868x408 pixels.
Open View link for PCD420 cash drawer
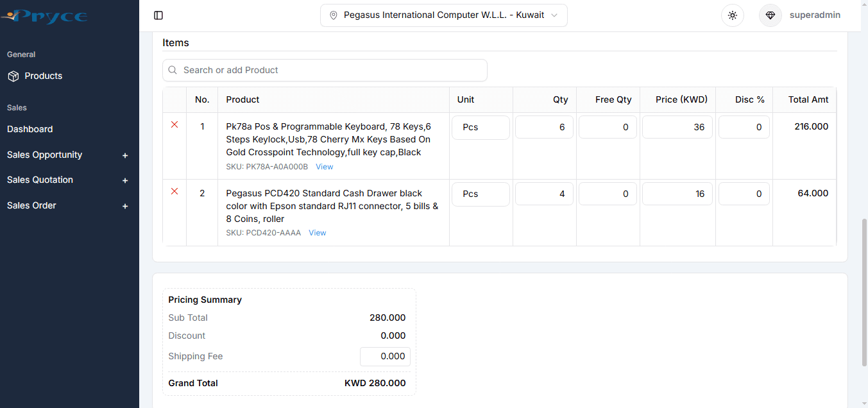(x=317, y=232)
